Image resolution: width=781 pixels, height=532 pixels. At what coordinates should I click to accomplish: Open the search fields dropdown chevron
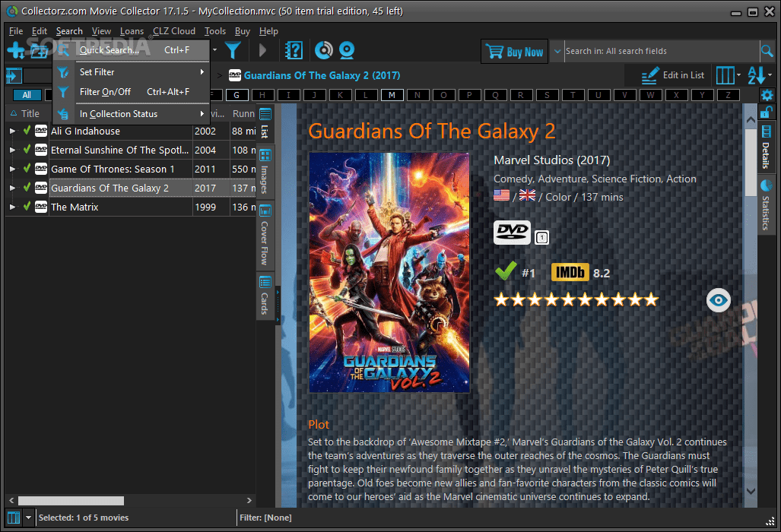tap(557, 51)
